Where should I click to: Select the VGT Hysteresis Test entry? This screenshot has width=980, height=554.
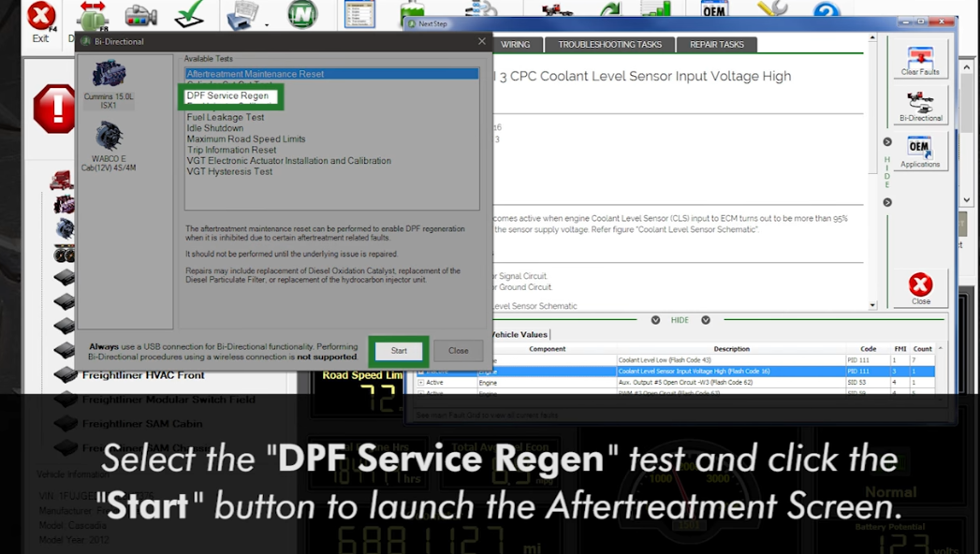pyautogui.click(x=229, y=172)
